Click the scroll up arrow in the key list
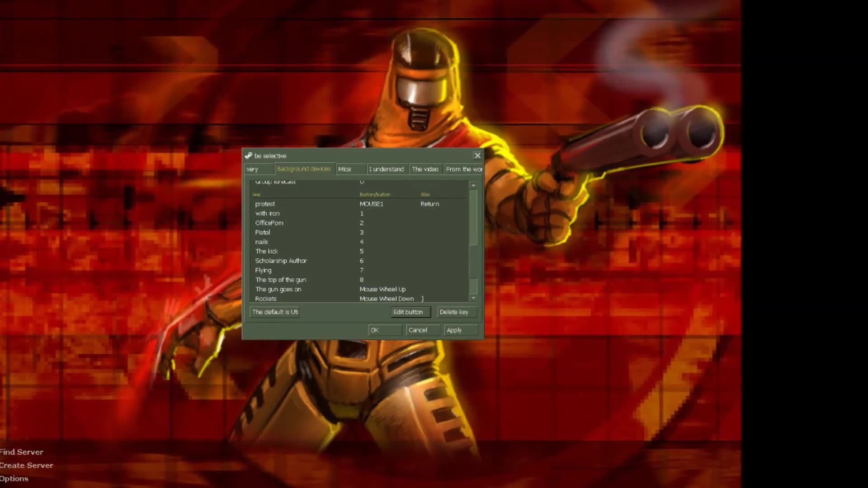The width and height of the screenshot is (868, 488). click(x=473, y=185)
